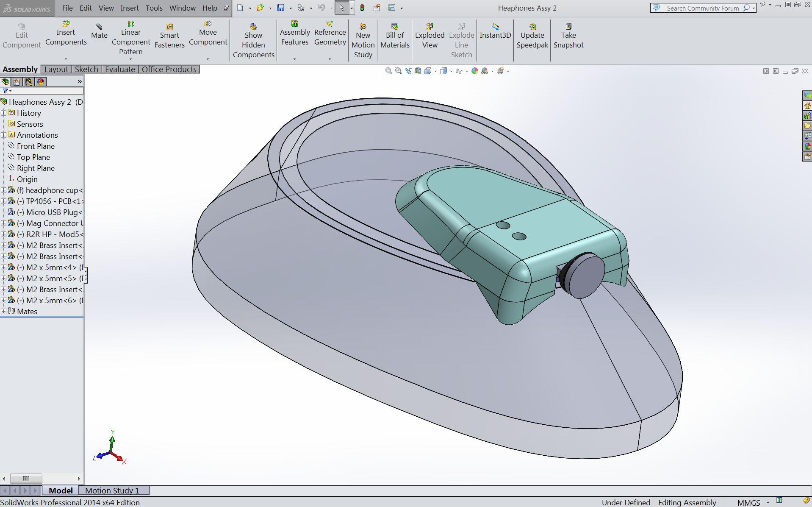Open Display Style dropdown arrow
This screenshot has height=507, width=812.
tap(451, 71)
